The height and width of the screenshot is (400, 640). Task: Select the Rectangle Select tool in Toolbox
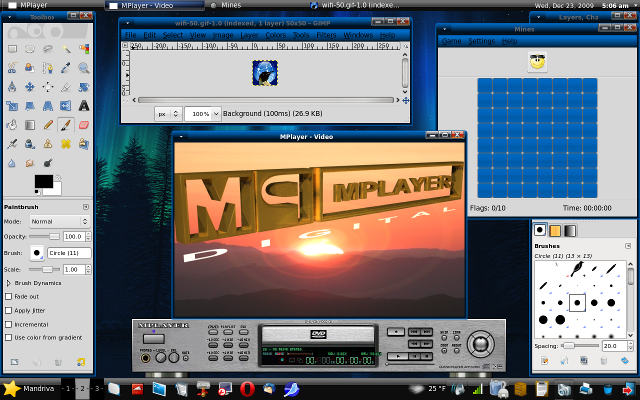click(12, 49)
